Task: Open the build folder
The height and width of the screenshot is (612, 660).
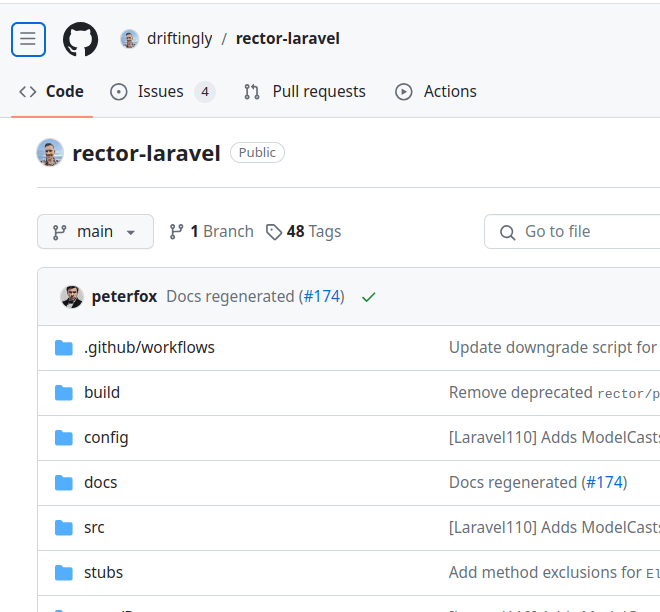Action: tap(102, 393)
